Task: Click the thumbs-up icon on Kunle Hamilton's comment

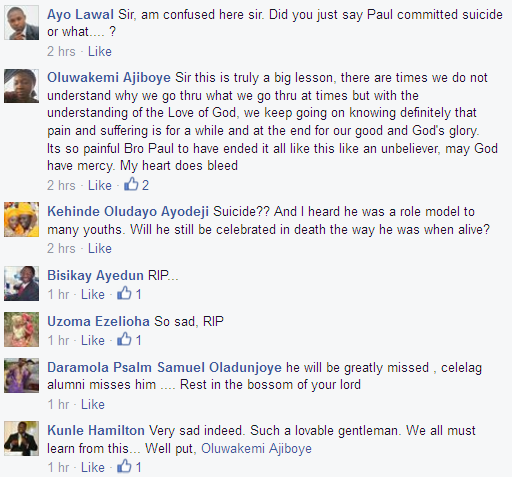Action: 124,466
